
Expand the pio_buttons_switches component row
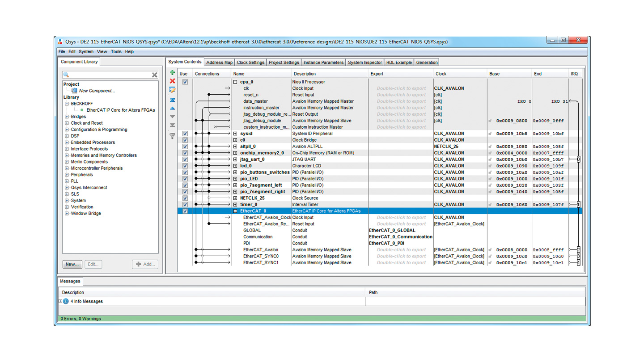point(235,173)
